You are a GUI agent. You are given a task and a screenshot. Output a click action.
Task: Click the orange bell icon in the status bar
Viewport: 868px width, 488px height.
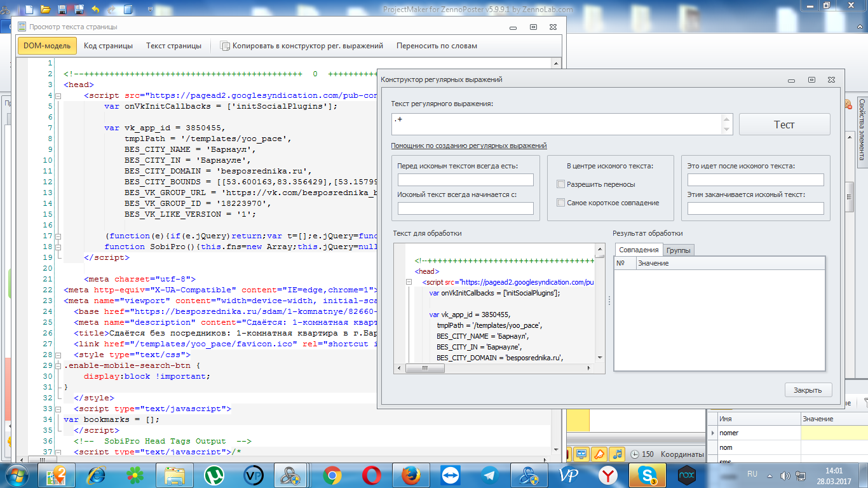(599, 454)
